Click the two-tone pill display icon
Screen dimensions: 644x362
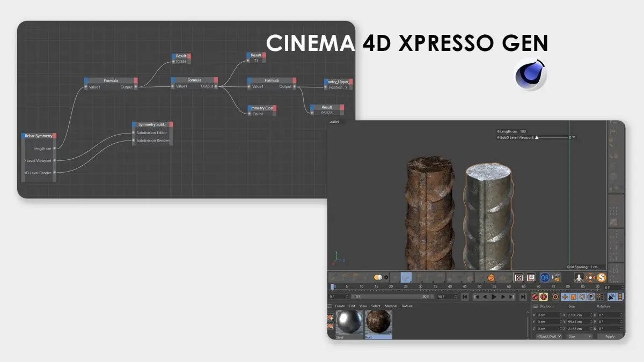tap(378, 277)
